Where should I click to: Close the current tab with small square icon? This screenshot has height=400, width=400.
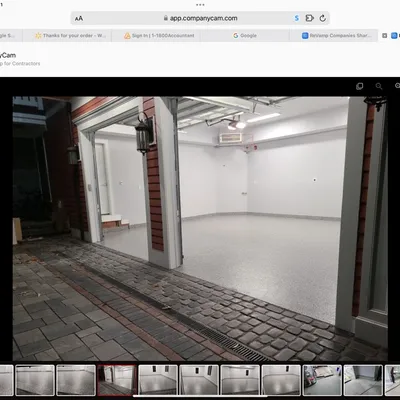[385, 35]
